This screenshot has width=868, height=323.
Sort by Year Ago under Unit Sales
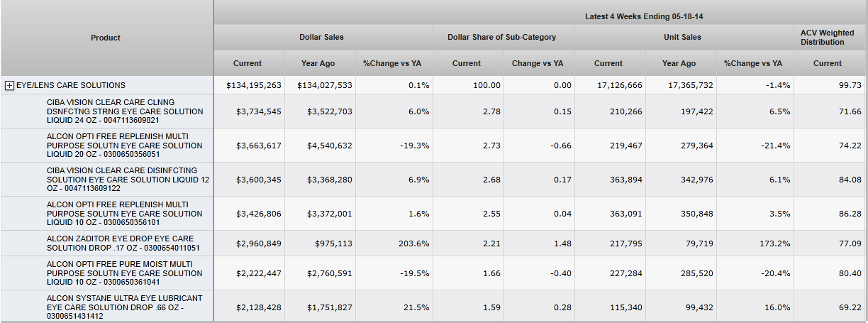point(679,63)
